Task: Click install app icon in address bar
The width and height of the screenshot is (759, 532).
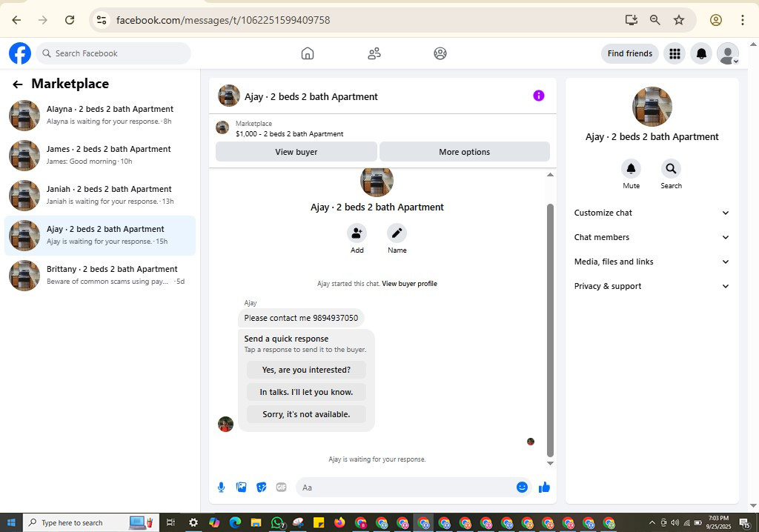Action: [x=632, y=20]
